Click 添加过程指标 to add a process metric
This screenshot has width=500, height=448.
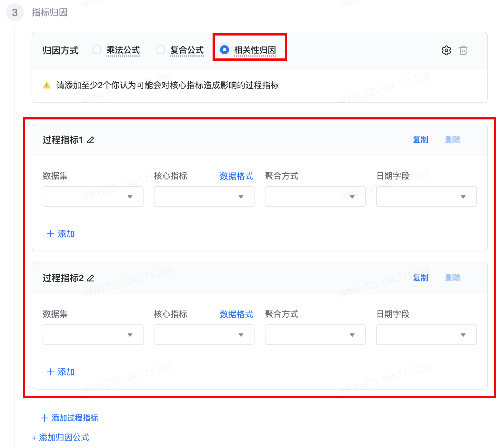(69, 418)
